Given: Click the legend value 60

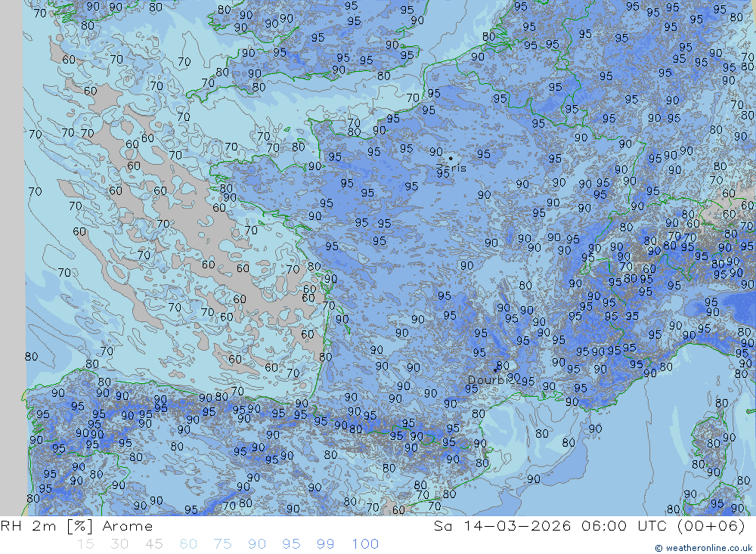Looking at the screenshot, I should [x=188, y=544].
